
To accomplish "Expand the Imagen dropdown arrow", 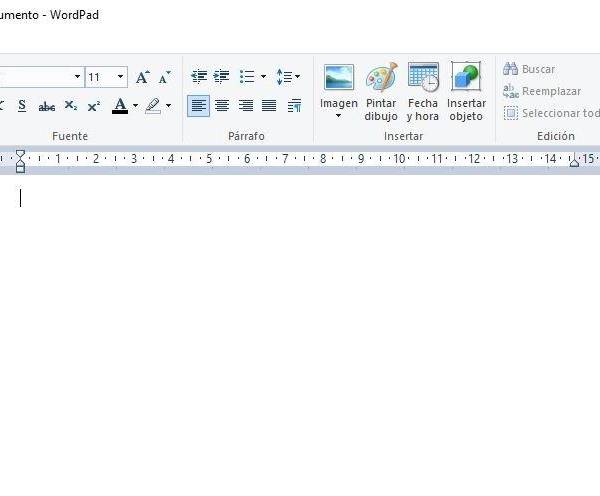I will pos(338,116).
